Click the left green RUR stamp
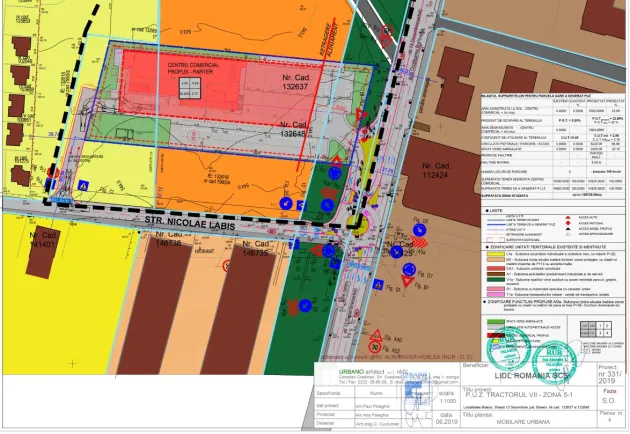 click(508, 351)
